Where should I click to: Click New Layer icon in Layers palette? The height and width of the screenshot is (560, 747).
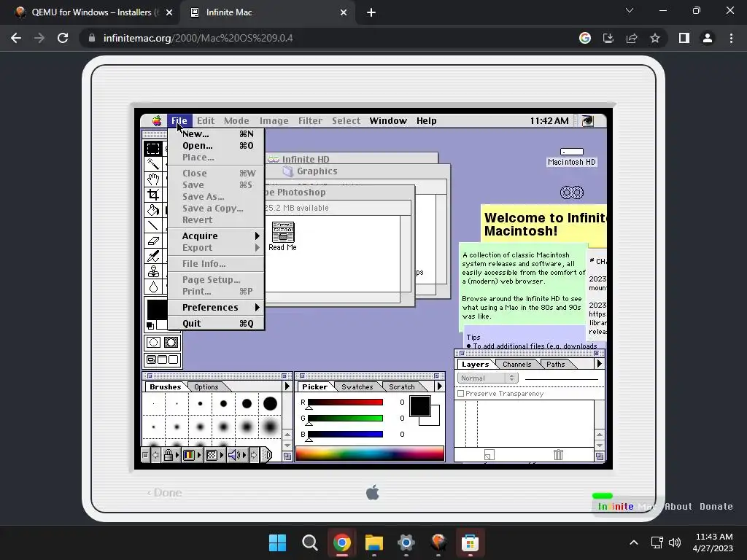tap(489, 455)
